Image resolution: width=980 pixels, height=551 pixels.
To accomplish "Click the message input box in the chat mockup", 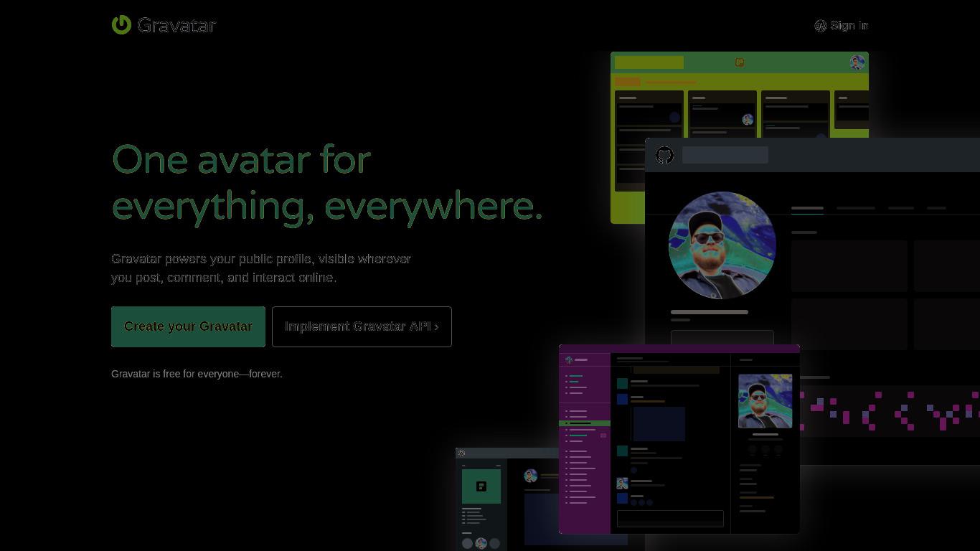I will tap(670, 519).
